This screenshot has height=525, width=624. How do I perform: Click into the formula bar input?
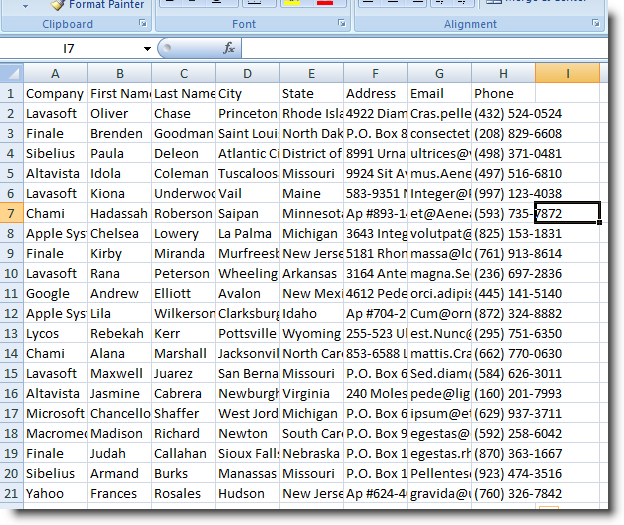pos(424,49)
